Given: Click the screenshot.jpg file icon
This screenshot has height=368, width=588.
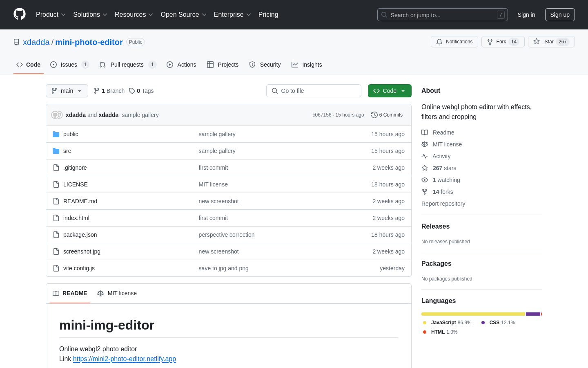Looking at the screenshot, I should tap(56, 251).
